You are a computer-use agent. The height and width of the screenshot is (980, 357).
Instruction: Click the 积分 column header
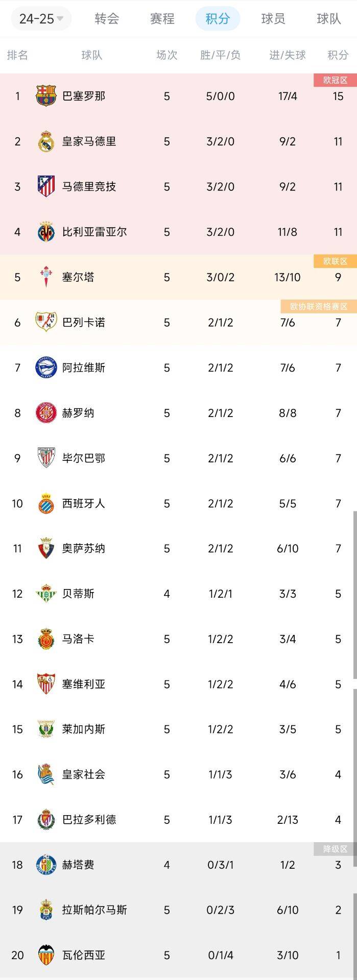(x=338, y=55)
